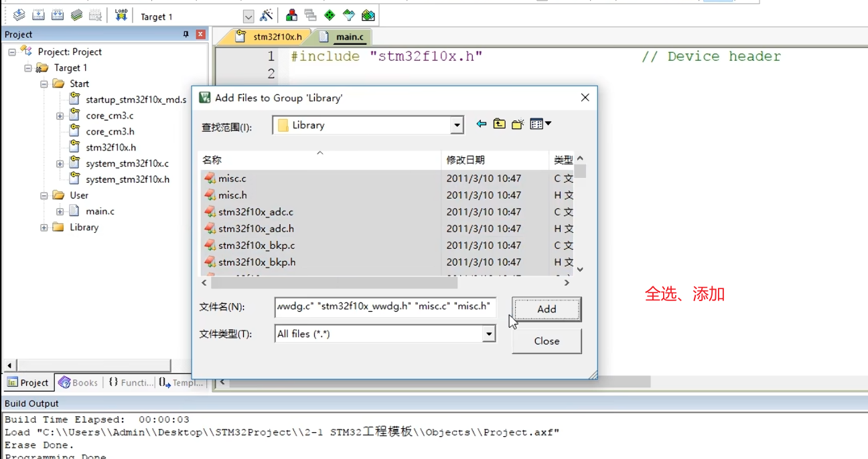
Task: Click the Up One Level folder icon
Action: 500,124
